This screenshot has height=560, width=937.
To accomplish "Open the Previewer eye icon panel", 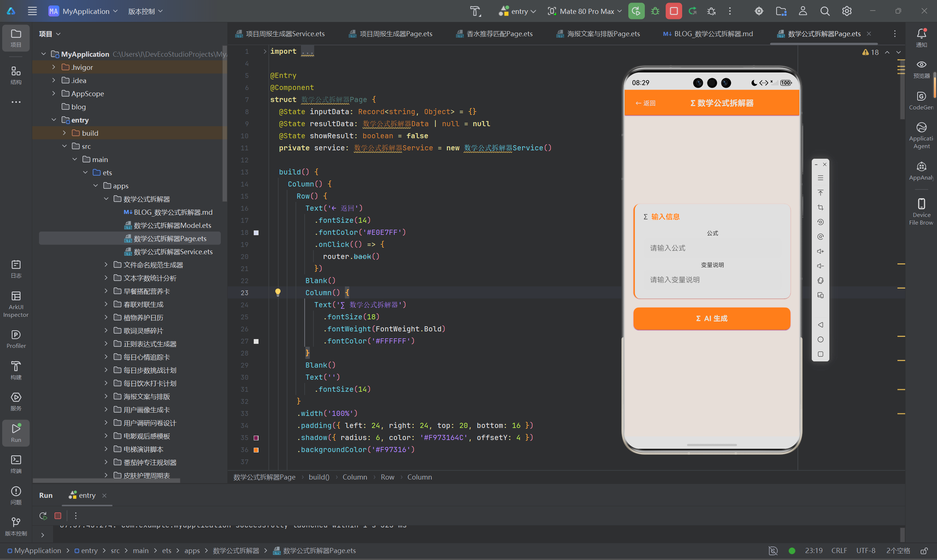I will click(921, 69).
